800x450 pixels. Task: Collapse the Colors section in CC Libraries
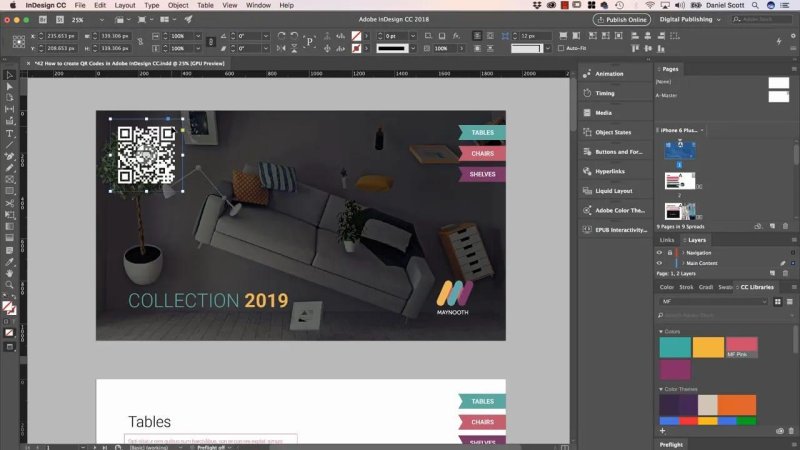coord(661,332)
